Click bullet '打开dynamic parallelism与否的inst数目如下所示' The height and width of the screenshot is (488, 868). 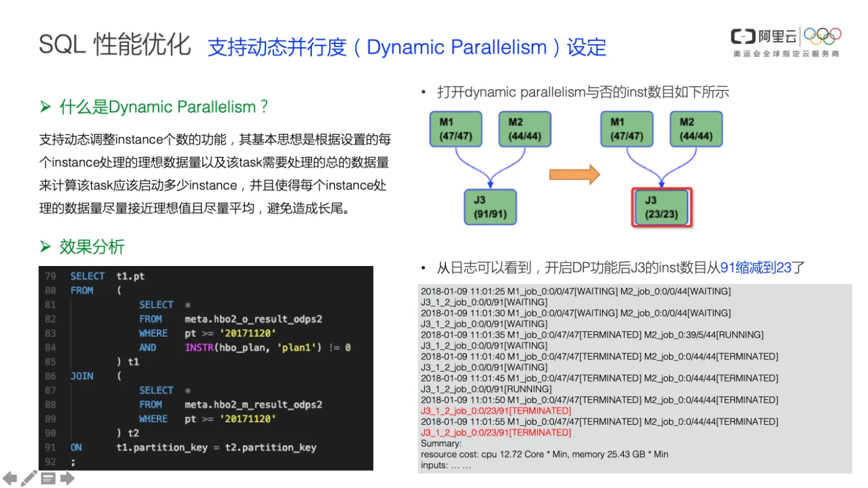pos(583,92)
